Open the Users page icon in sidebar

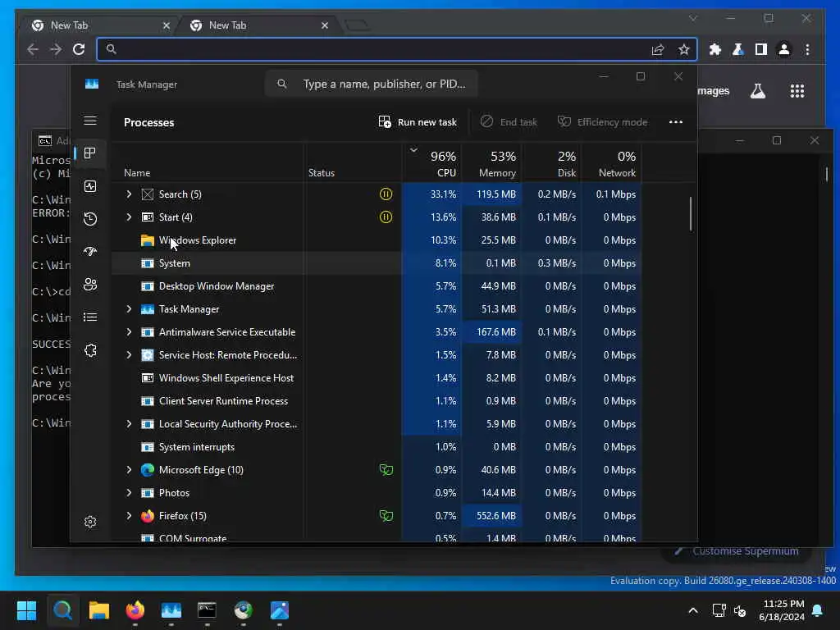(x=90, y=285)
